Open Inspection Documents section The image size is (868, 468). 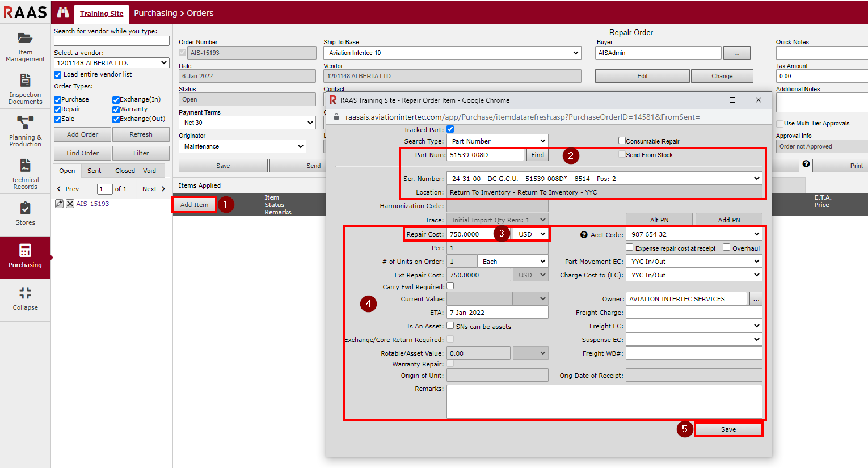25,89
